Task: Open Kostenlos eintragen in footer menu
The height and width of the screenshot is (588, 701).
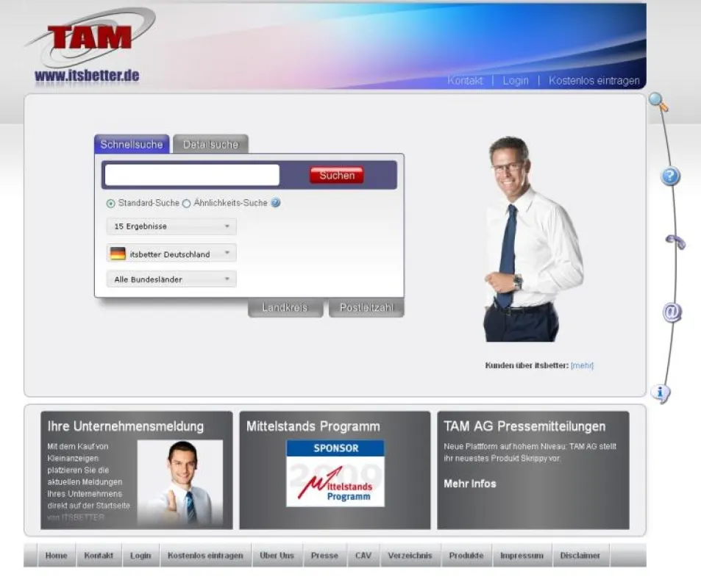Action: [206, 556]
